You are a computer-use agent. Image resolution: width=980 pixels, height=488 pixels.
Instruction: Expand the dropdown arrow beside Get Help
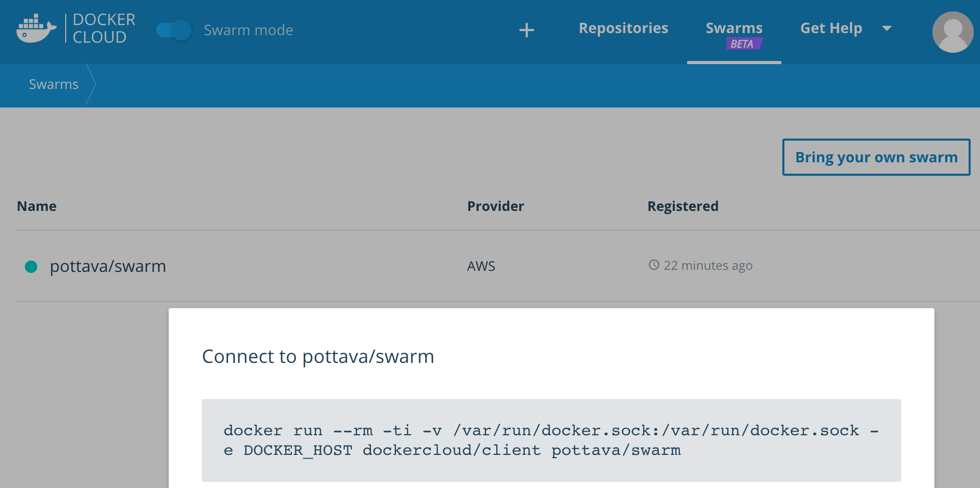(886, 28)
